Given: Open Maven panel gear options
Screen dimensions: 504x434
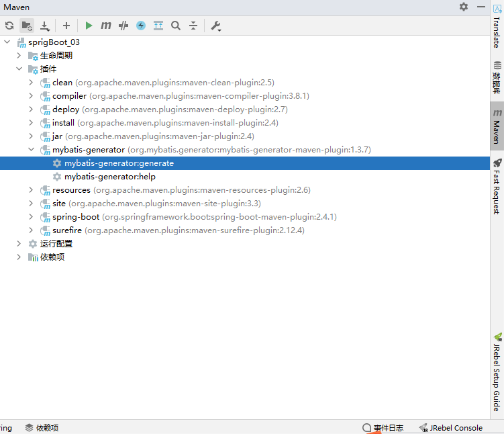Looking at the screenshot, I should (x=464, y=7).
